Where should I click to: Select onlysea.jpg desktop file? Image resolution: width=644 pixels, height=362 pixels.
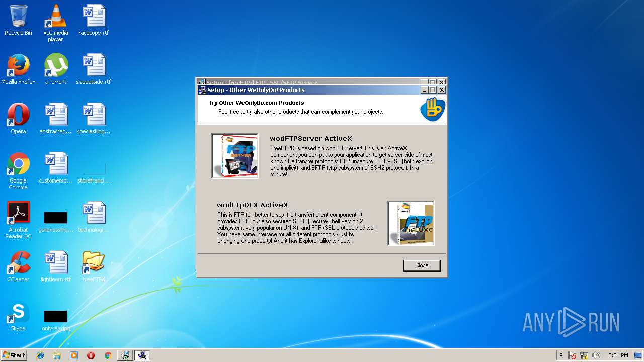tap(55, 320)
